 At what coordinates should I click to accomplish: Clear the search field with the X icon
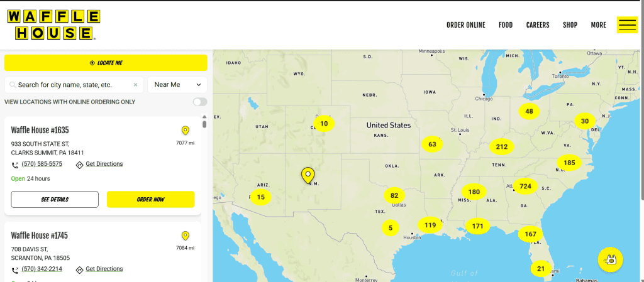coord(135,85)
